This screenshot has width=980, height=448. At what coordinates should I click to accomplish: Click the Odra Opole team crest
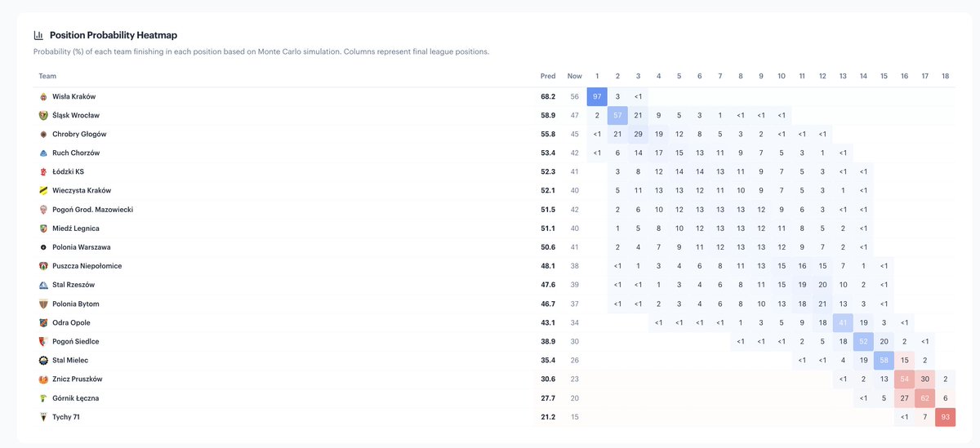click(43, 322)
